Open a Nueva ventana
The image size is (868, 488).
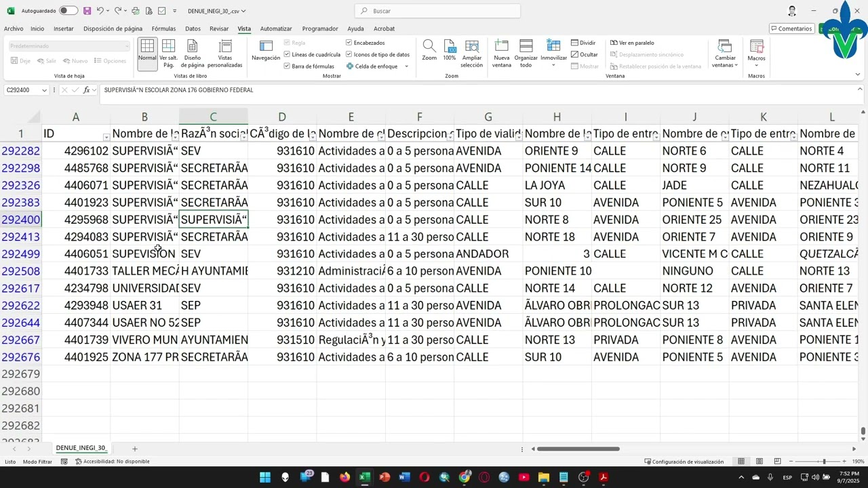502,53
